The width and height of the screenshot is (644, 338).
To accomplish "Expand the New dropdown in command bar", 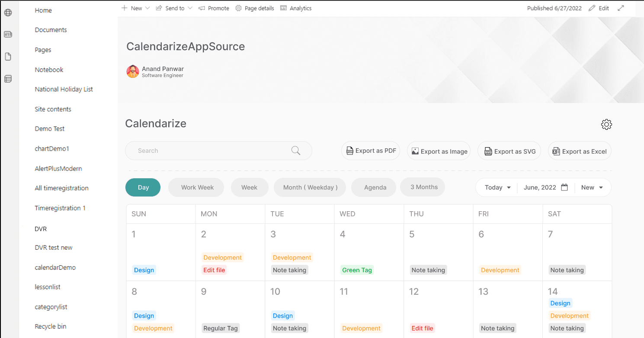I will [147, 8].
